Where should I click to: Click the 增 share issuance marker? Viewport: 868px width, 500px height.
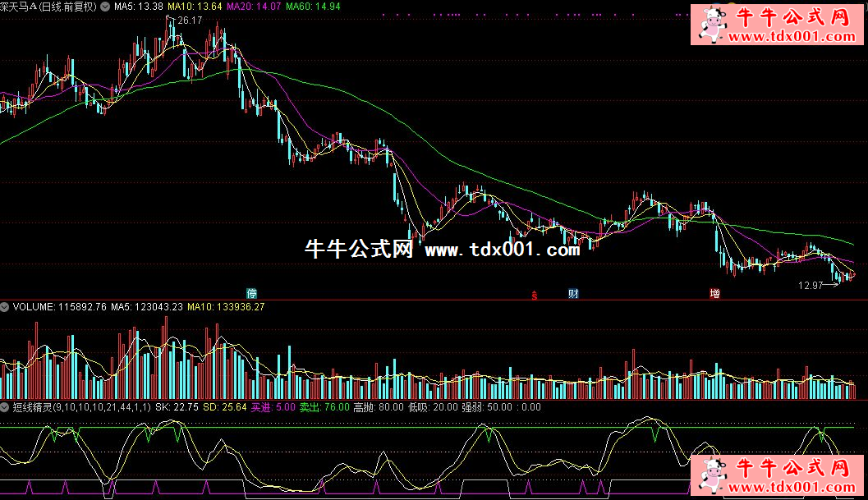click(715, 293)
